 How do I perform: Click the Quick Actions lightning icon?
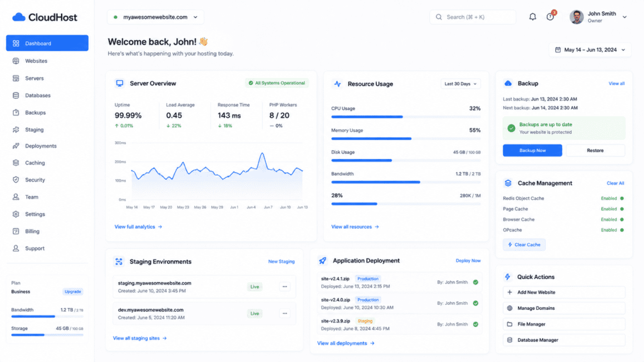pos(508,277)
